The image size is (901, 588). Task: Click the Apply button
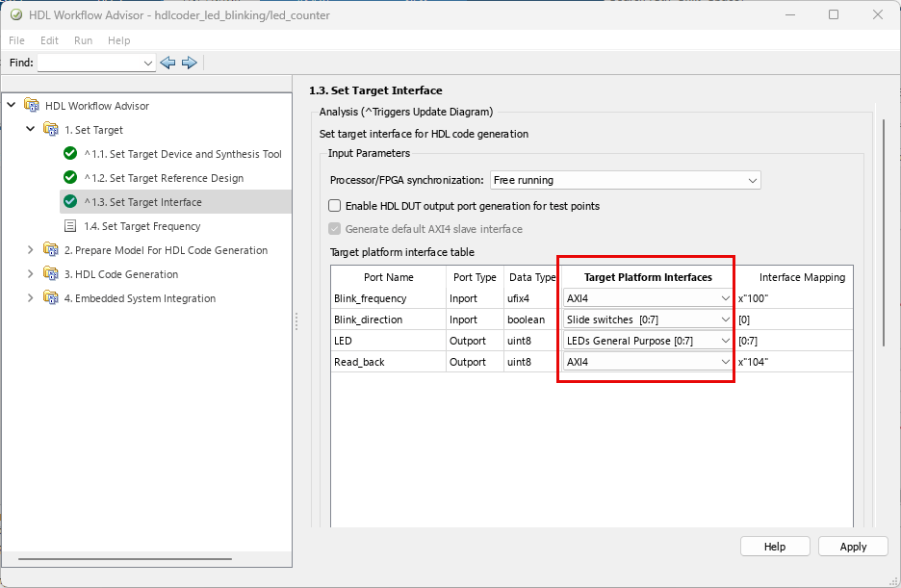click(x=853, y=547)
